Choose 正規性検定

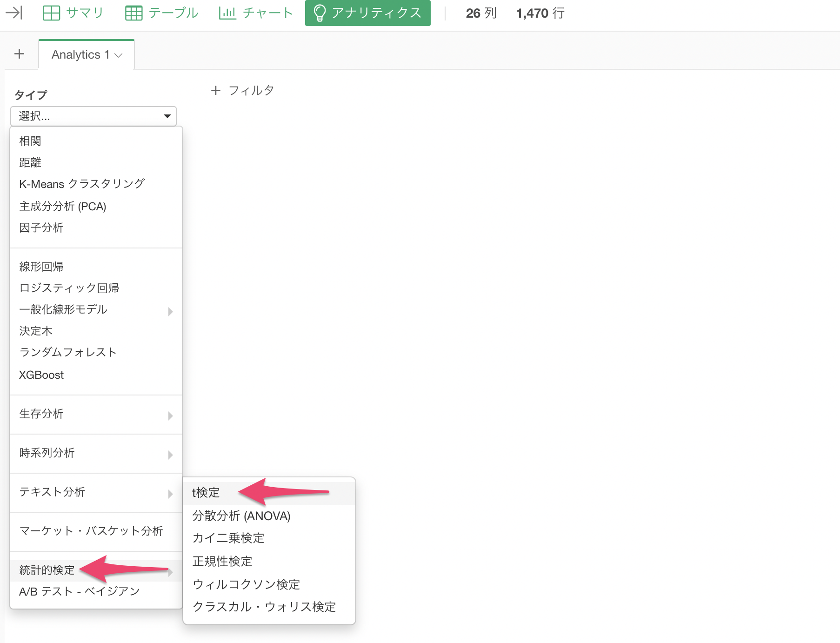click(x=269, y=561)
